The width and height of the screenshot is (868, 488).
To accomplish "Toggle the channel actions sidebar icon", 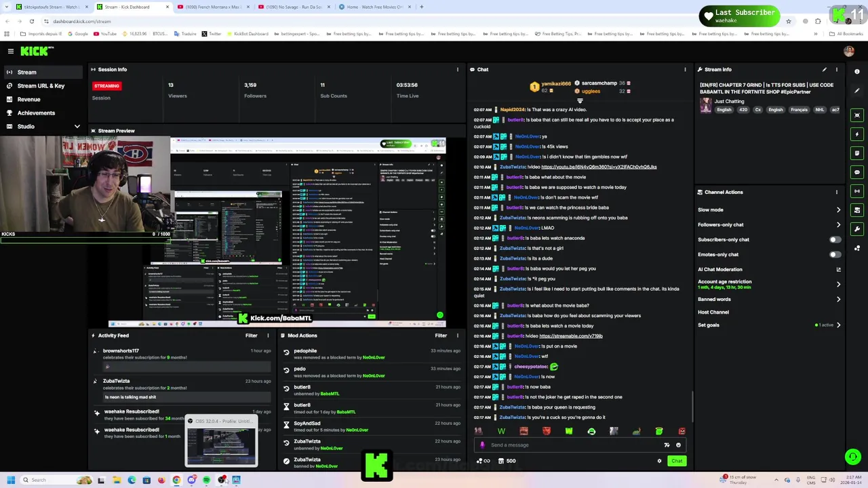I will pyautogui.click(x=857, y=210).
